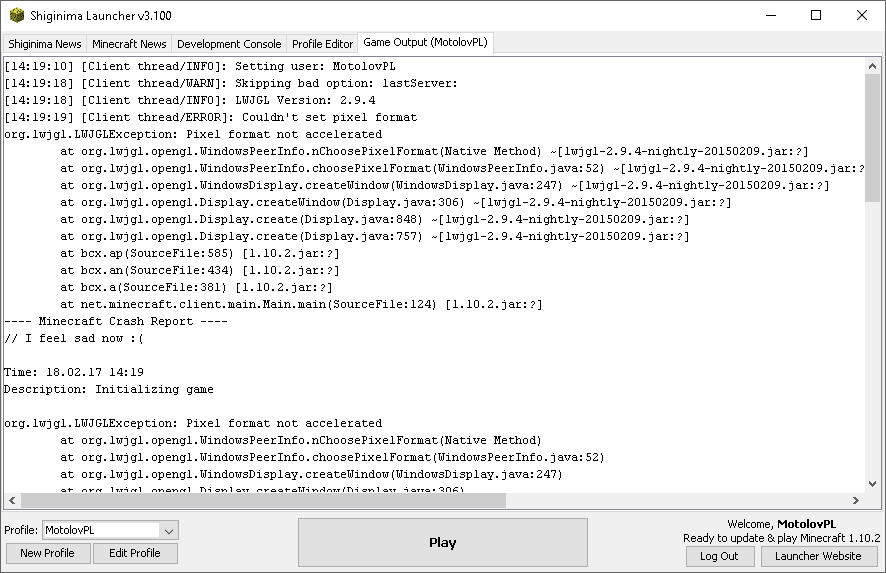Go to the Development Console tab

tap(229, 44)
